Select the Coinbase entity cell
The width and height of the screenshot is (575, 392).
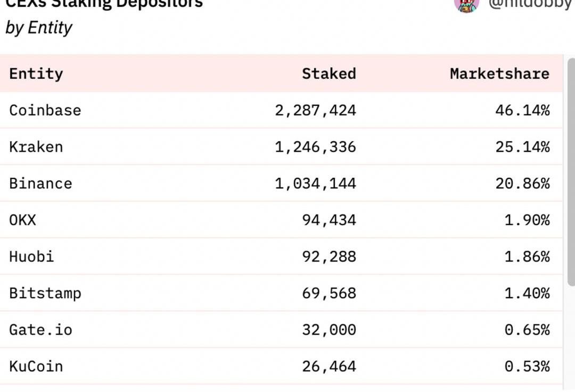(x=45, y=110)
